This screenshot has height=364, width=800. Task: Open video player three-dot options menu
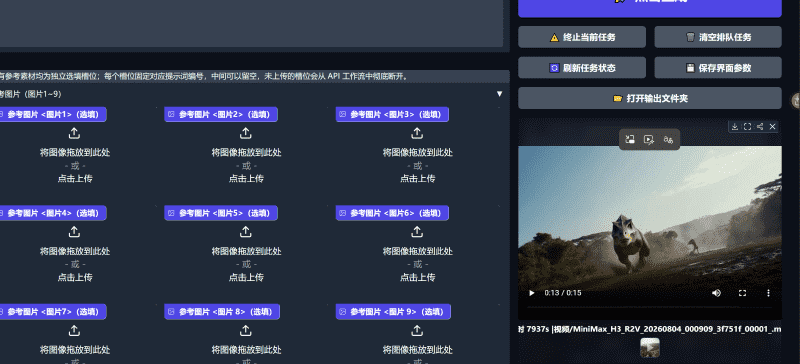pos(768,293)
